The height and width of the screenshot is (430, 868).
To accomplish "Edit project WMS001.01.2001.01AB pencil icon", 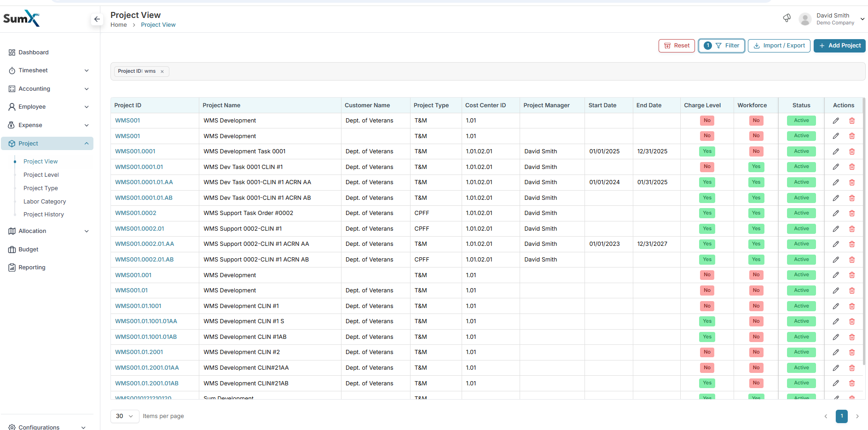I will pos(836,383).
